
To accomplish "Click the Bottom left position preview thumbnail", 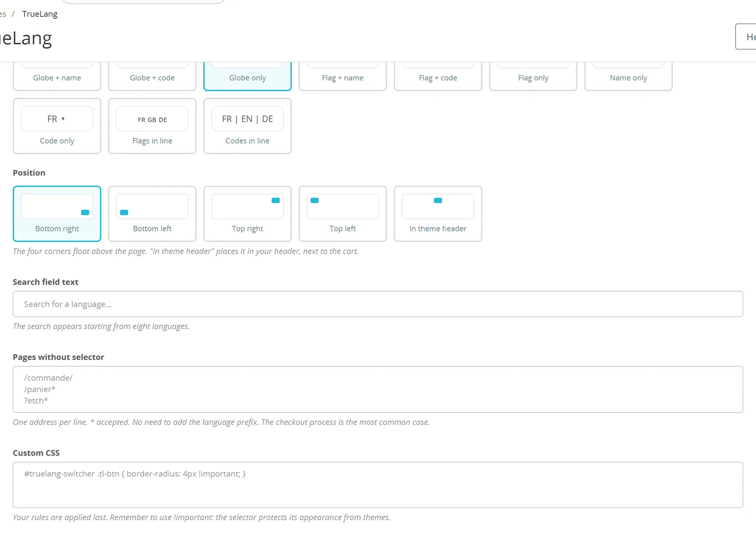I will (152, 206).
